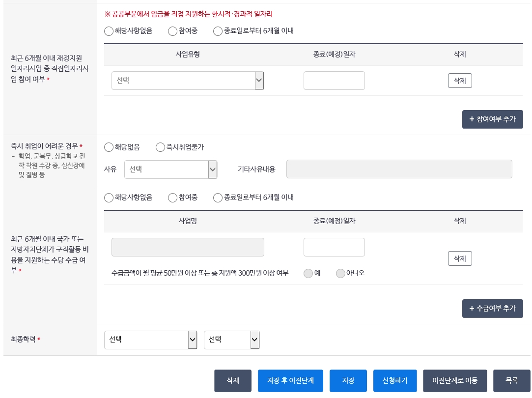
Task: Open the first 최종학력 dropdown
Action: 151,340
